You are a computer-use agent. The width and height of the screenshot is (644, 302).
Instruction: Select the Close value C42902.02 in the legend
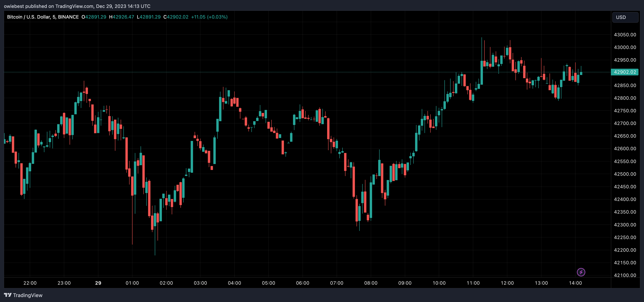tap(176, 17)
